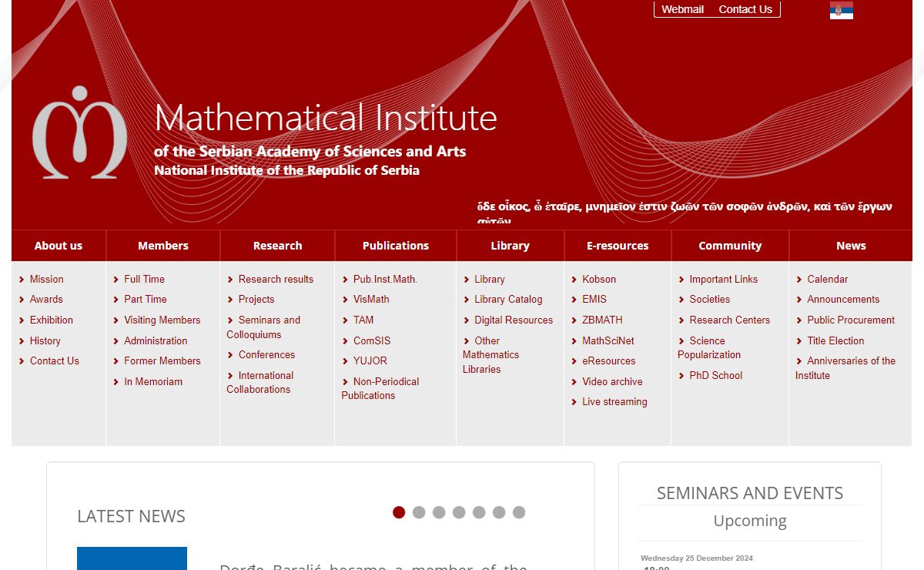Open the Announcements link

[843, 299]
